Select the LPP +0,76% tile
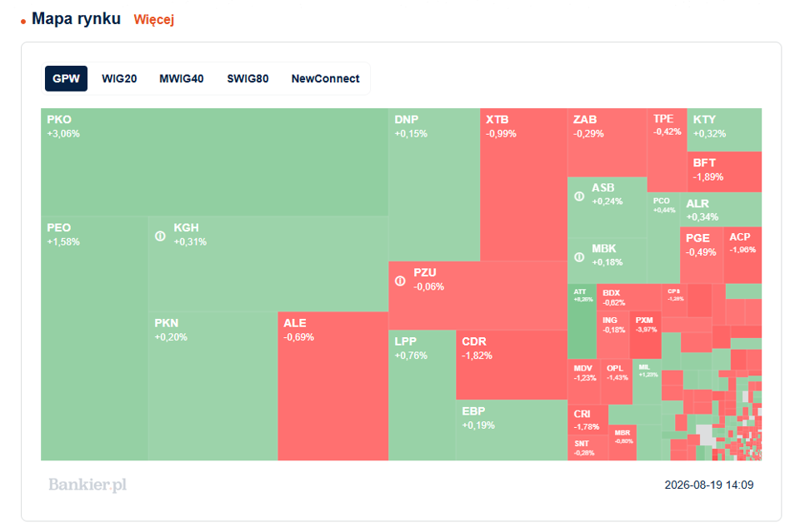The width and height of the screenshot is (790, 532). (422, 395)
